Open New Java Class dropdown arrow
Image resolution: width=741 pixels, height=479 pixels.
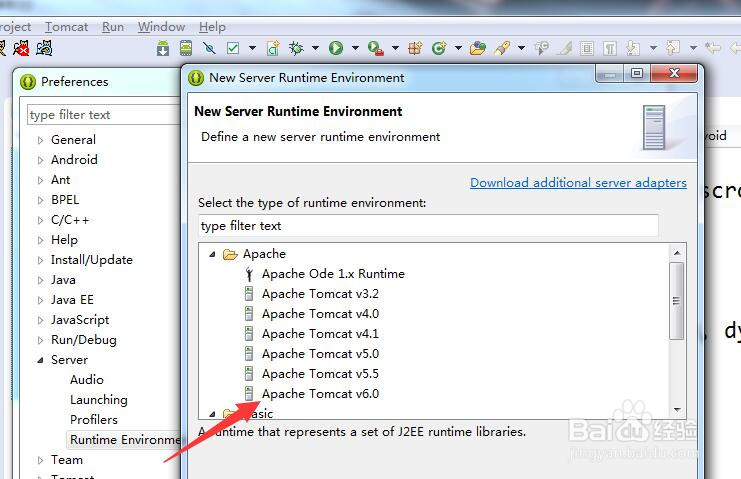458,48
